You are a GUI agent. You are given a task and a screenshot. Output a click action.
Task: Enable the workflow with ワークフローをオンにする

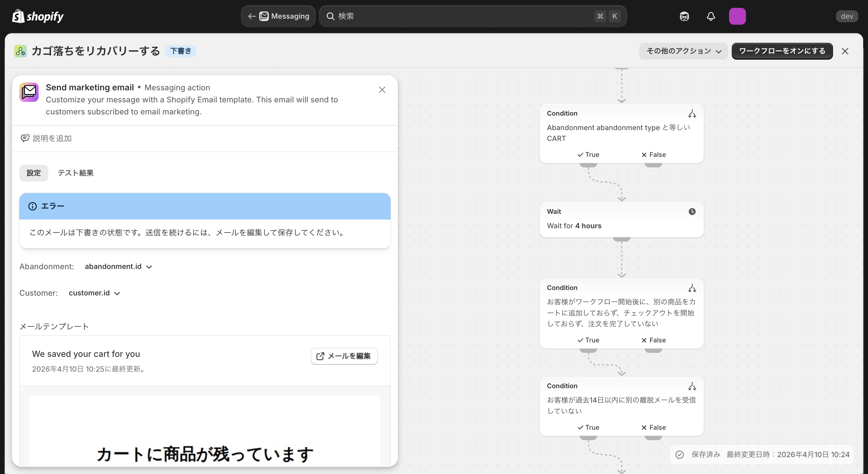point(782,51)
